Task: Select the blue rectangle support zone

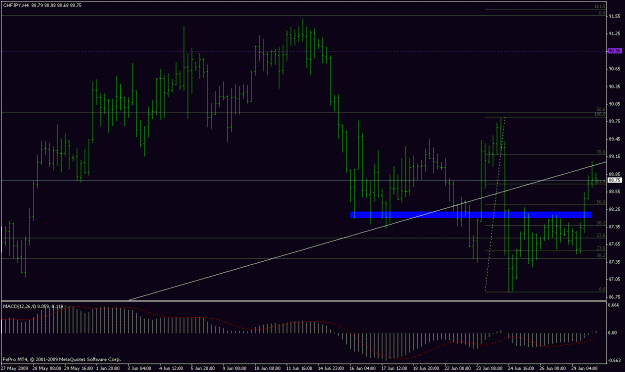Action: coord(471,215)
